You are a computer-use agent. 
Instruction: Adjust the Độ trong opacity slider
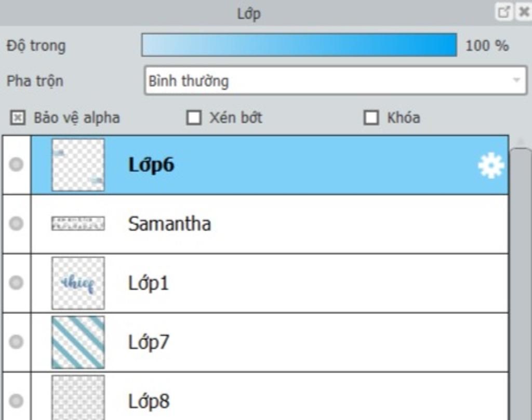pos(299,45)
